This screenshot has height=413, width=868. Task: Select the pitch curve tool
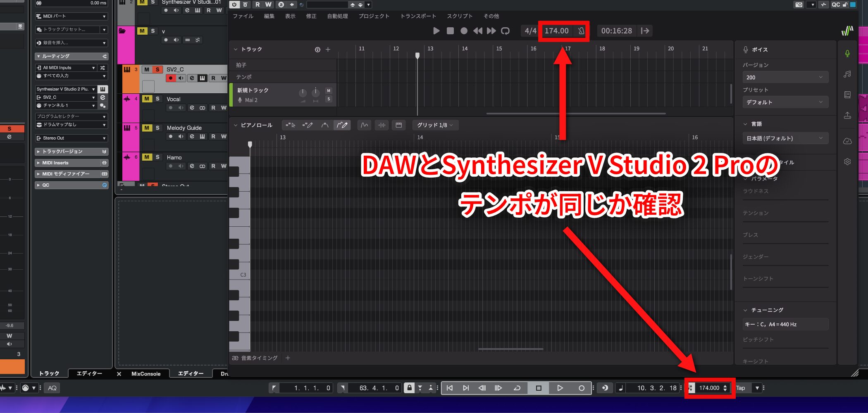tap(325, 125)
